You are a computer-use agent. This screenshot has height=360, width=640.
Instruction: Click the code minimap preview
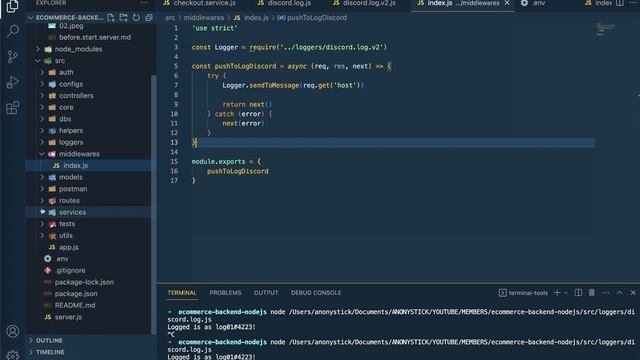coord(605,29)
